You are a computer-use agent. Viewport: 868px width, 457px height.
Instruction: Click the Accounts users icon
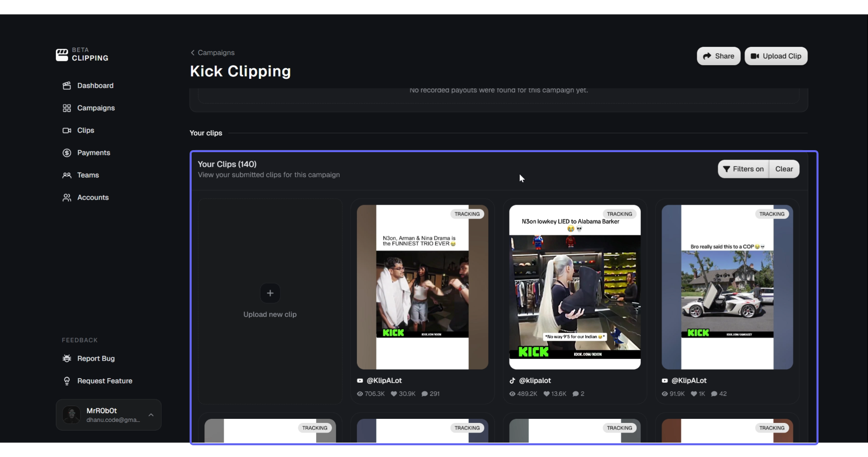coord(67,197)
